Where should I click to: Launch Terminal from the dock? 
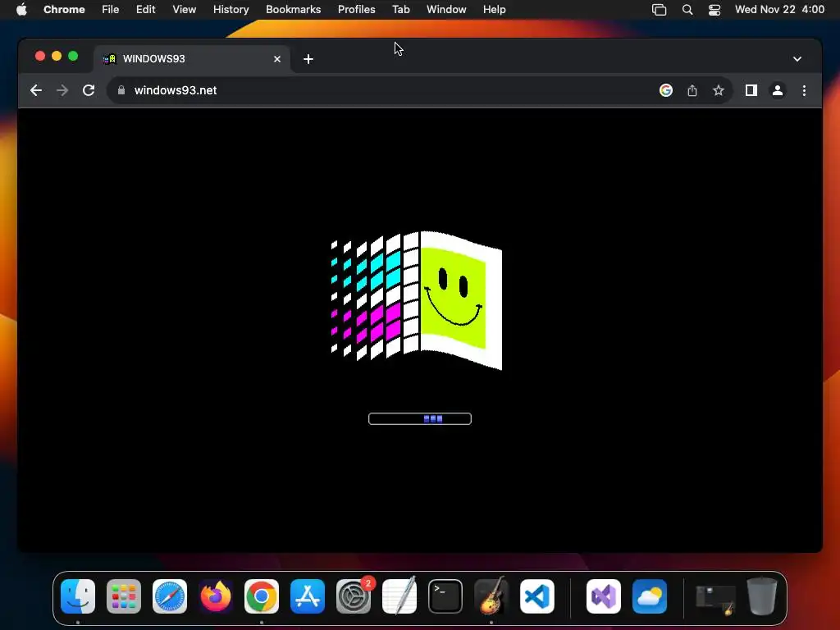point(445,596)
